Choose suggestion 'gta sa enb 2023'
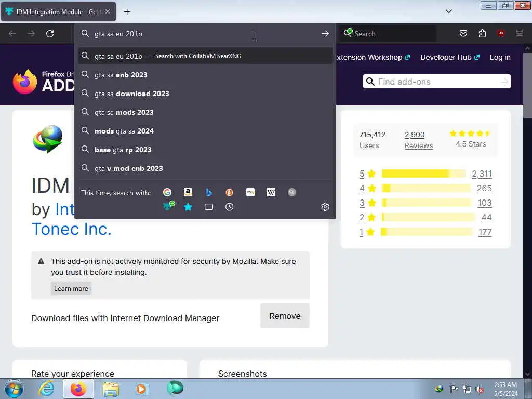This screenshot has height=399, width=532. click(205, 75)
